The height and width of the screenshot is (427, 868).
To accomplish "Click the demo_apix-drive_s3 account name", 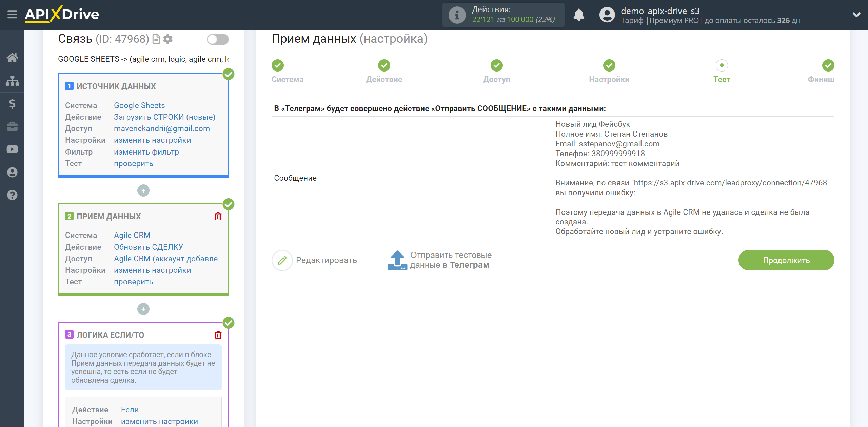I will point(660,11).
